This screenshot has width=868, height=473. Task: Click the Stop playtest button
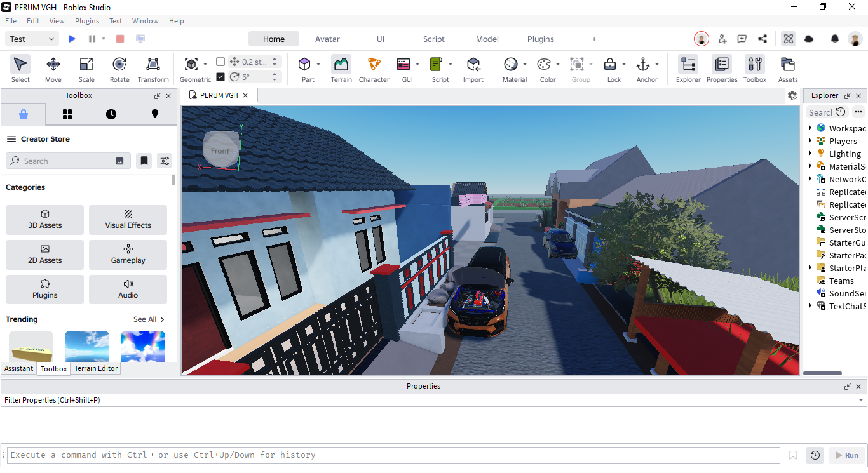[120, 39]
